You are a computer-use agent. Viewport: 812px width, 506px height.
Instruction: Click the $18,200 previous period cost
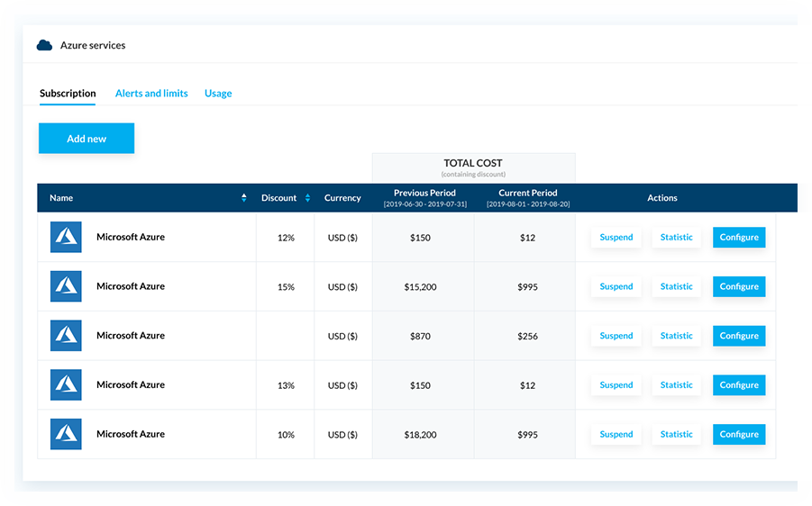[x=420, y=434]
